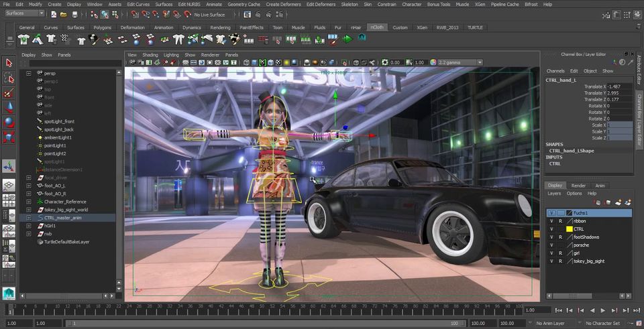Click the Translate X value field
The image size is (644, 329).
620,86
